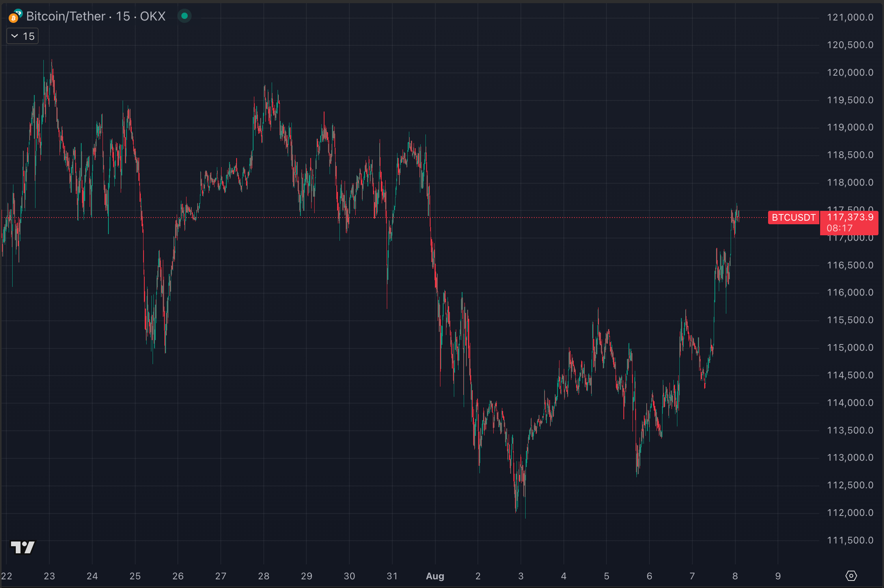Image resolution: width=884 pixels, height=588 pixels.
Task: Click the Bitcoin/Tether · 15 · OKX title
Action: pyautogui.click(x=96, y=16)
